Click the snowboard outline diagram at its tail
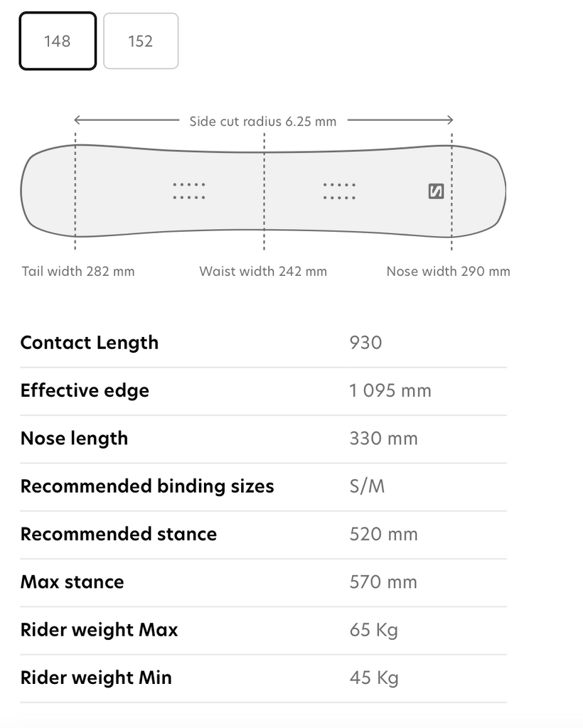 [x=46, y=191]
